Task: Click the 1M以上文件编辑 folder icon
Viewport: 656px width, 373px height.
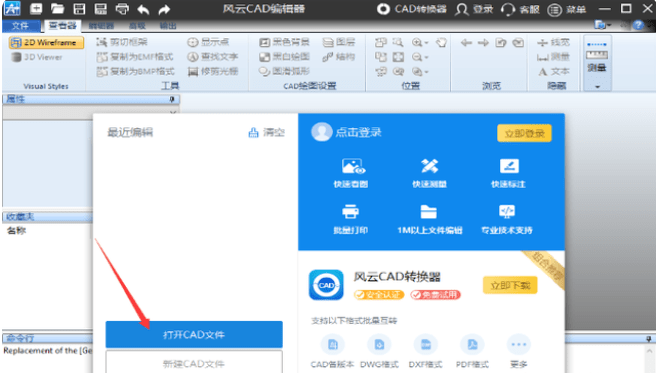Action: 429,212
